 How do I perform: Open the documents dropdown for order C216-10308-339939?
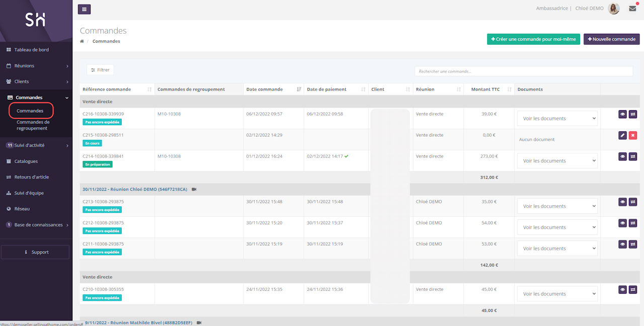point(557,119)
